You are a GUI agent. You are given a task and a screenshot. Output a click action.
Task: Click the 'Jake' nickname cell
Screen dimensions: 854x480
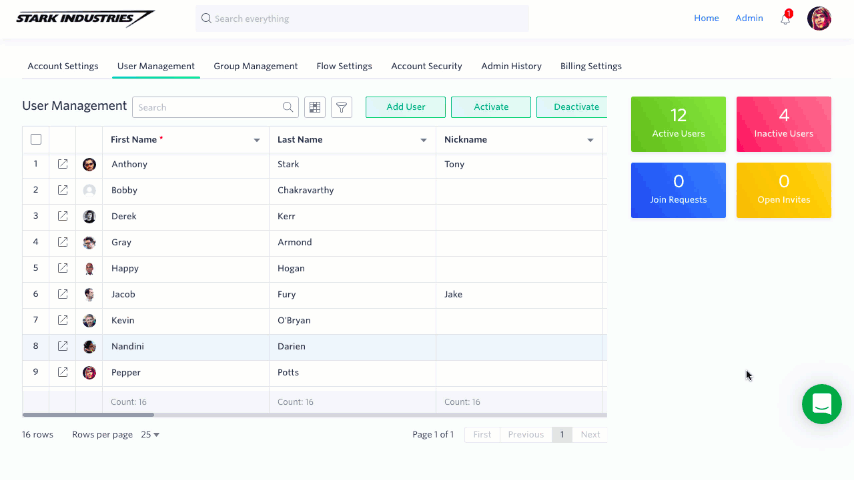[519, 294]
